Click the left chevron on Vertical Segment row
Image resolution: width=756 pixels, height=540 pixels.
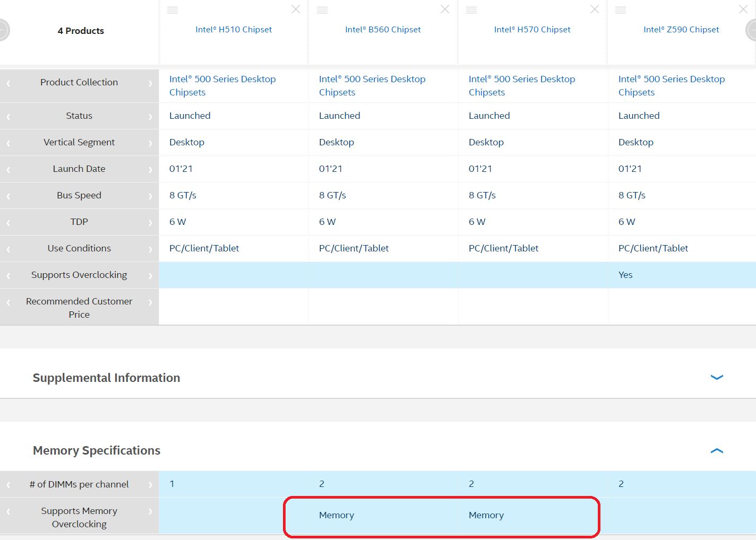point(8,143)
